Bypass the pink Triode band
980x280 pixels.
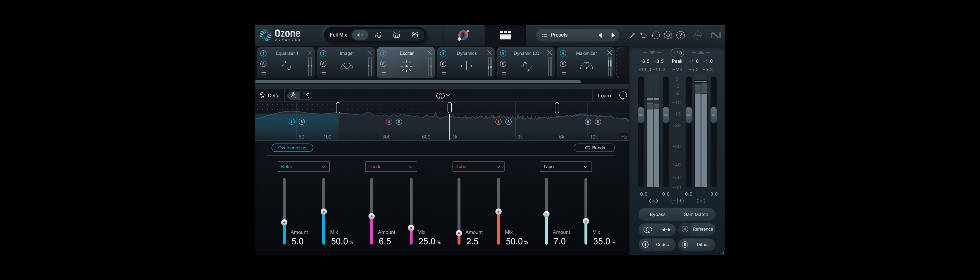click(x=389, y=122)
